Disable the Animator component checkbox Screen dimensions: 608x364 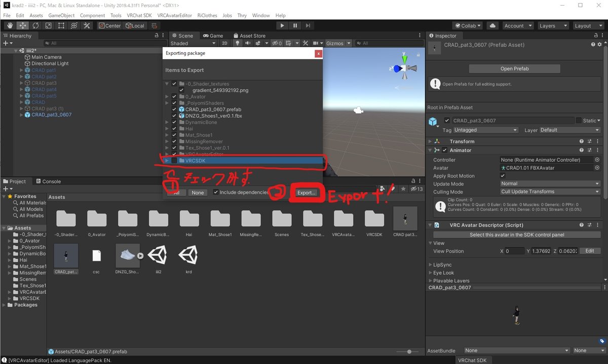pos(445,150)
